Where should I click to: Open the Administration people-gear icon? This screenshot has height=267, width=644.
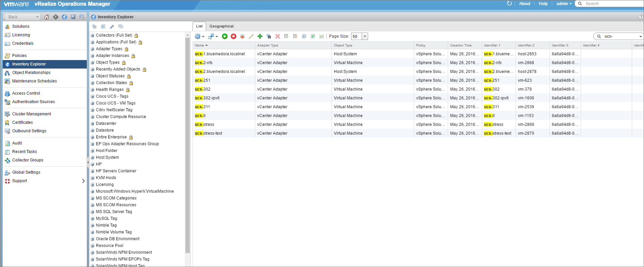coord(82,17)
